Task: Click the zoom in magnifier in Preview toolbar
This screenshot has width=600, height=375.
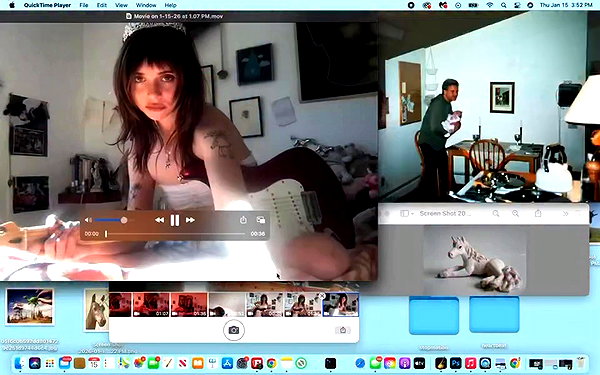Action: pos(515,214)
